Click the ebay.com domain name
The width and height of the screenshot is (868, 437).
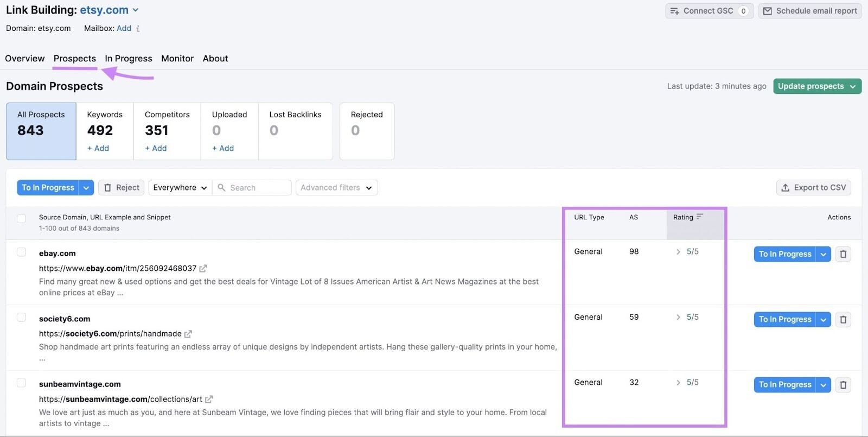(58, 254)
